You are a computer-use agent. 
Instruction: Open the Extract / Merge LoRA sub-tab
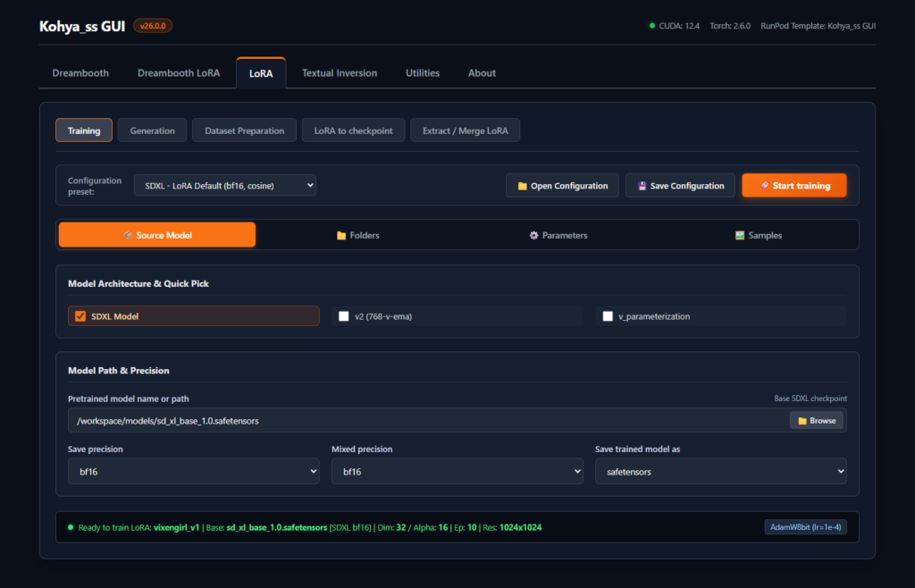(x=465, y=130)
